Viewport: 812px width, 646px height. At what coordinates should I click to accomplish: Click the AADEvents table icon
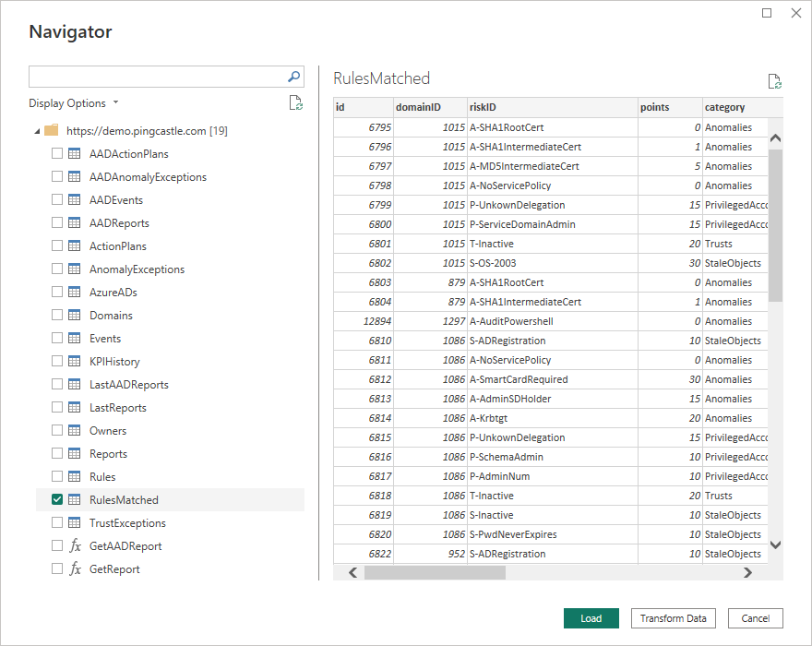click(x=75, y=199)
